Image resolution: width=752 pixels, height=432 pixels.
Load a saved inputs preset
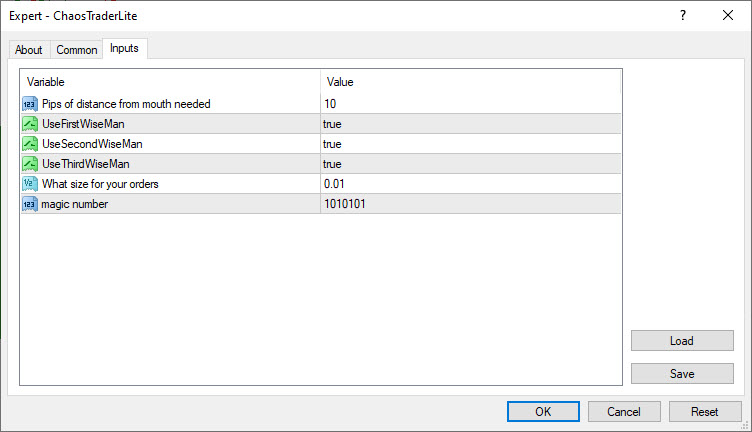tap(681, 341)
